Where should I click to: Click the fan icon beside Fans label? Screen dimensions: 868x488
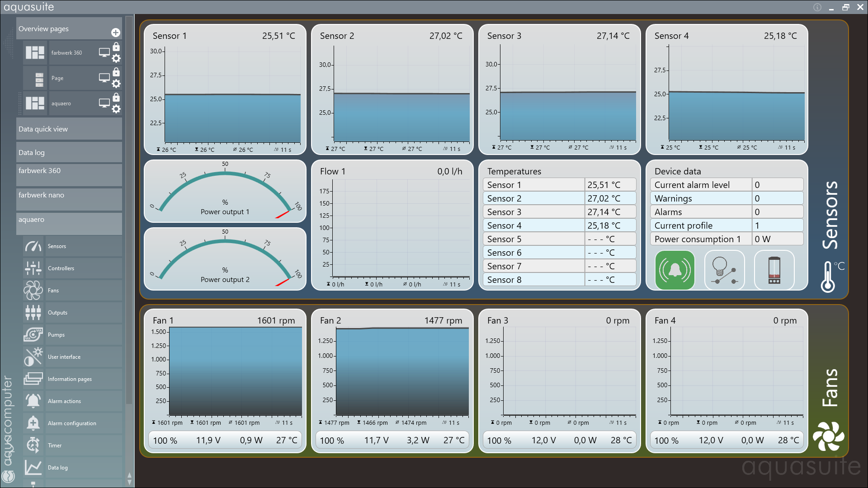(x=828, y=436)
